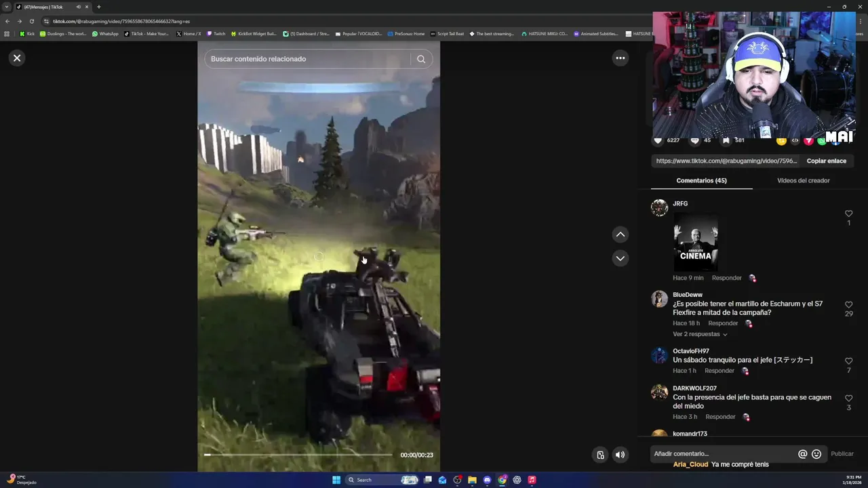Like DARKWOLF207's comment

coord(848,398)
